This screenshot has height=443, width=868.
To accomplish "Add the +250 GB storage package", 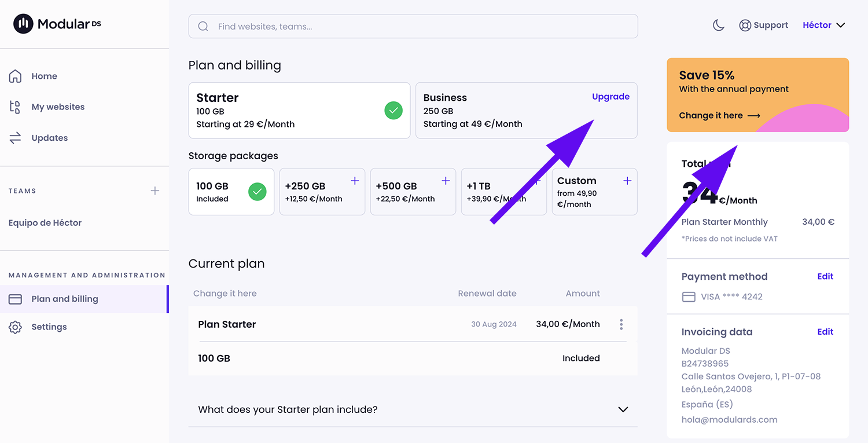I will click(355, 181).
